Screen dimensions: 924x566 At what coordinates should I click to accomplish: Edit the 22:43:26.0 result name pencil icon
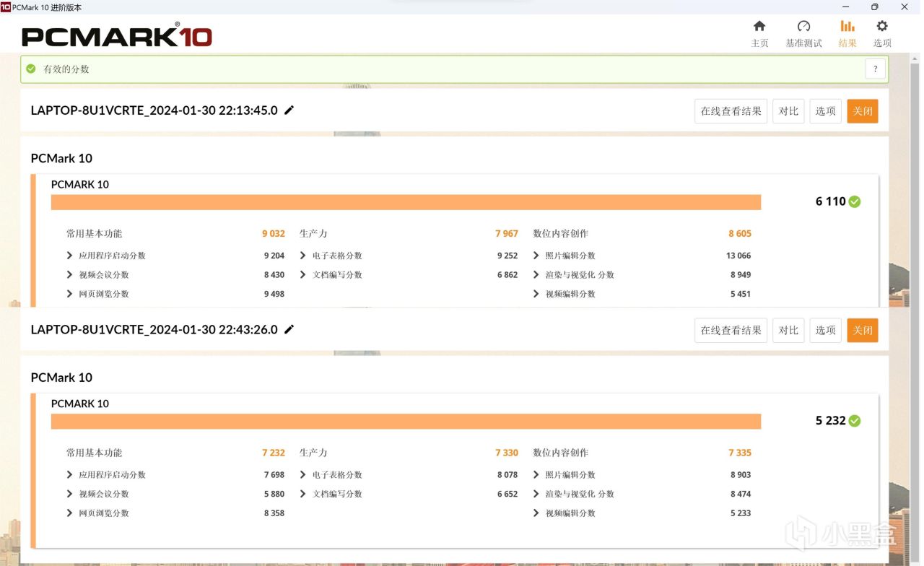pyautogui.click(x=289, y=329)
